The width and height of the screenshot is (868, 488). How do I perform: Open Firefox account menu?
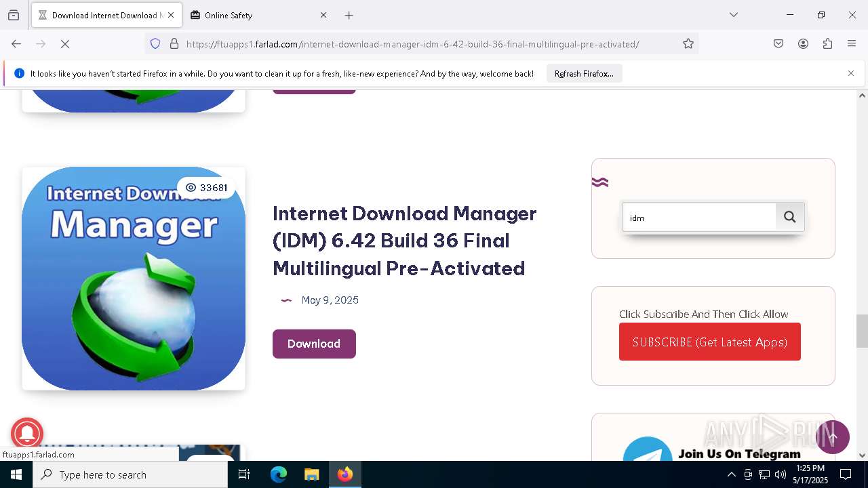coord(803,44)
